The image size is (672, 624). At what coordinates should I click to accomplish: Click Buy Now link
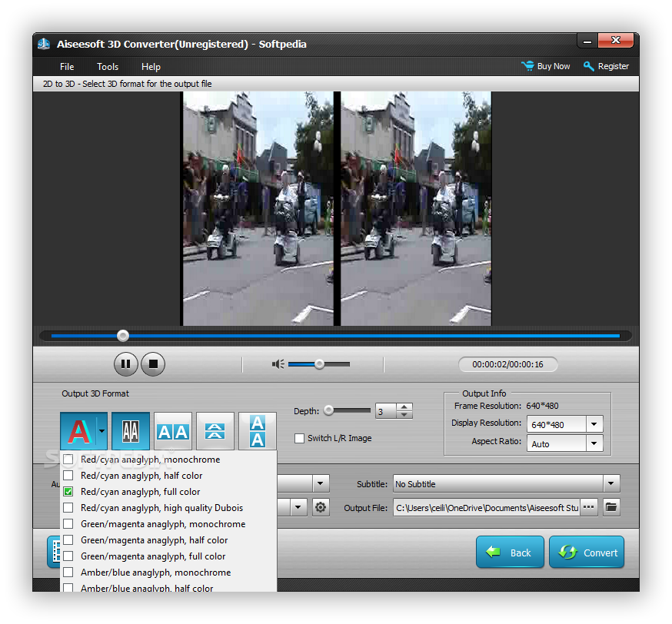click(546, 66)
